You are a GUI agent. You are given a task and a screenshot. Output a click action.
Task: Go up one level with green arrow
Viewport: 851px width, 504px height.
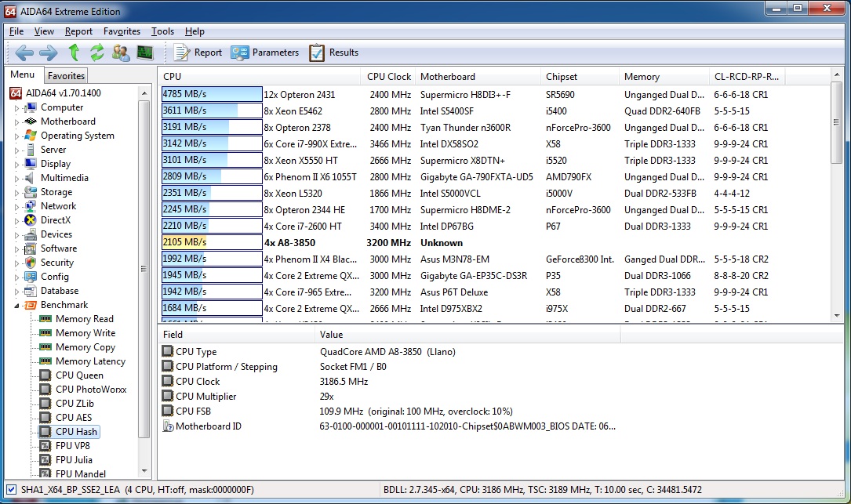tap(74, 53)
